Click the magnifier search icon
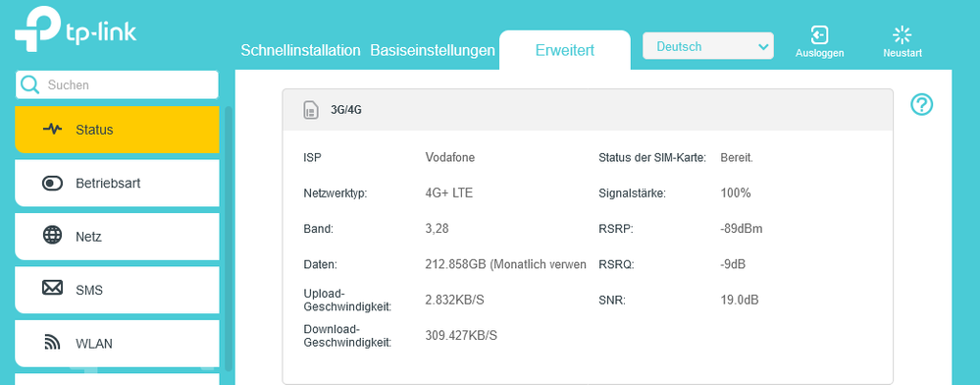 pyautogui.click(x=29, y=84)
